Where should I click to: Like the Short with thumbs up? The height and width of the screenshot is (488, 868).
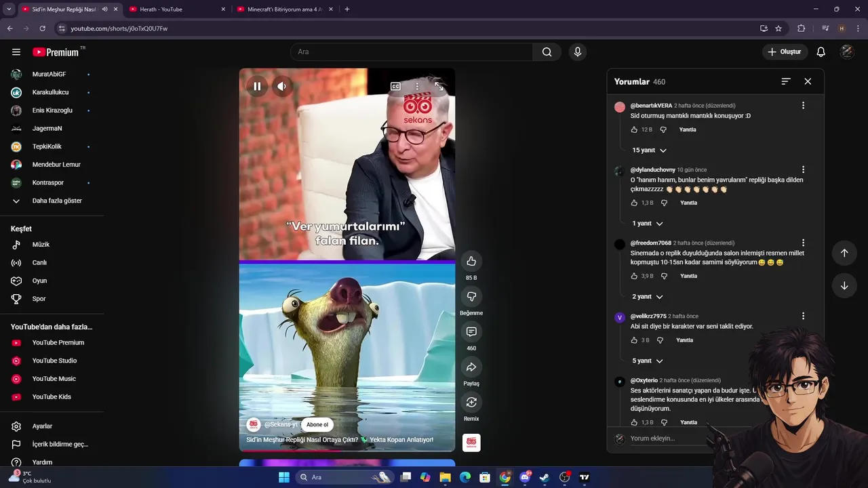click(x=471, y=261)
